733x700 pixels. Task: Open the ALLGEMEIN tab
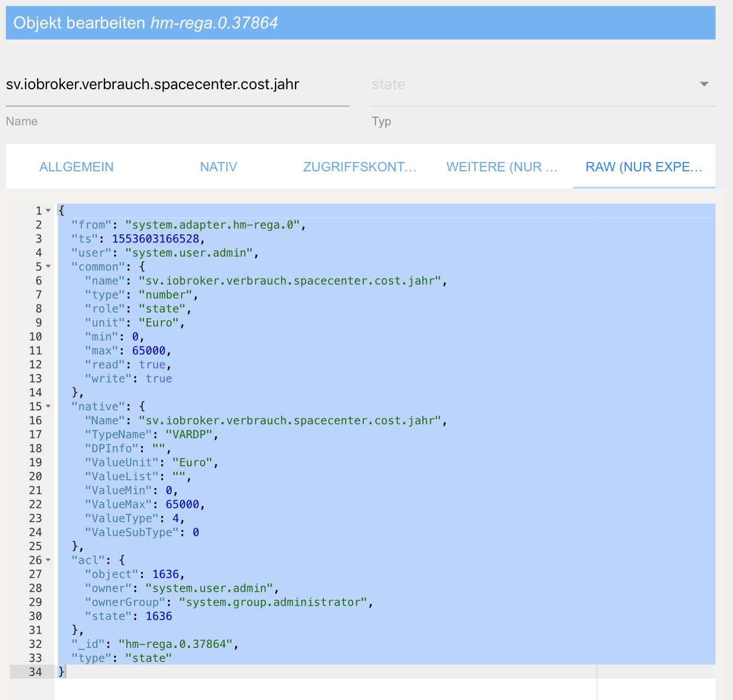[77, 167]
